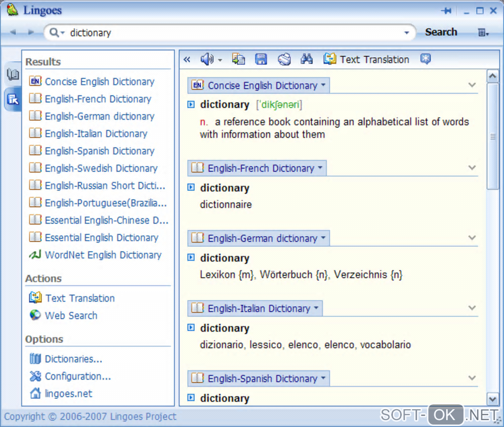Image resolution: width=504 pixels, height=427 pixels.
Task: Select English-German dictionary in Results
Action: [92, 117]
